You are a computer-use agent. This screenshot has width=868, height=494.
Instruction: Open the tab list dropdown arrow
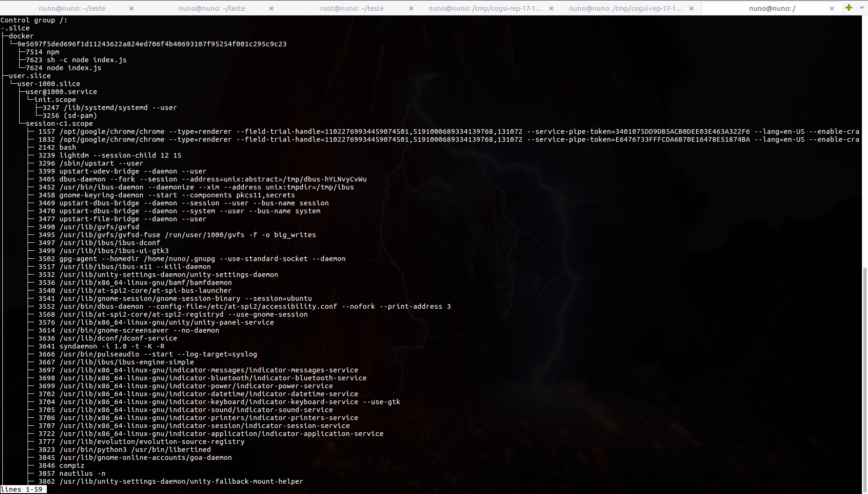pos(862,7)
